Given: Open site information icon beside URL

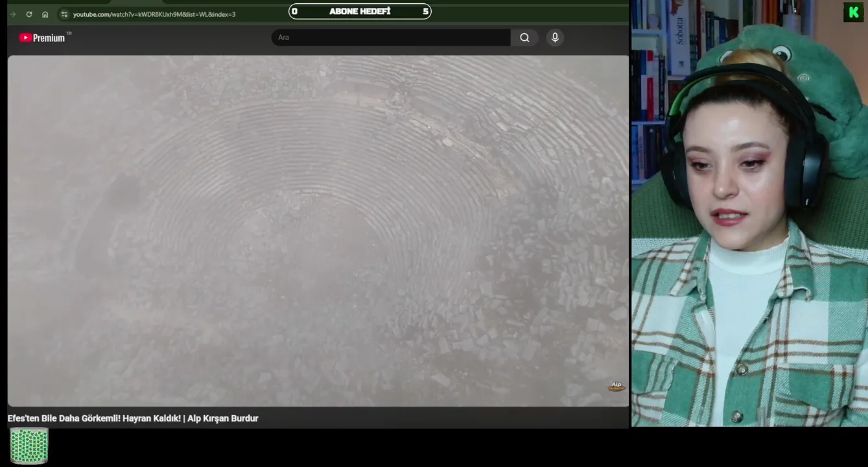Looking at the screenshot, I should (x=64, y=14).
